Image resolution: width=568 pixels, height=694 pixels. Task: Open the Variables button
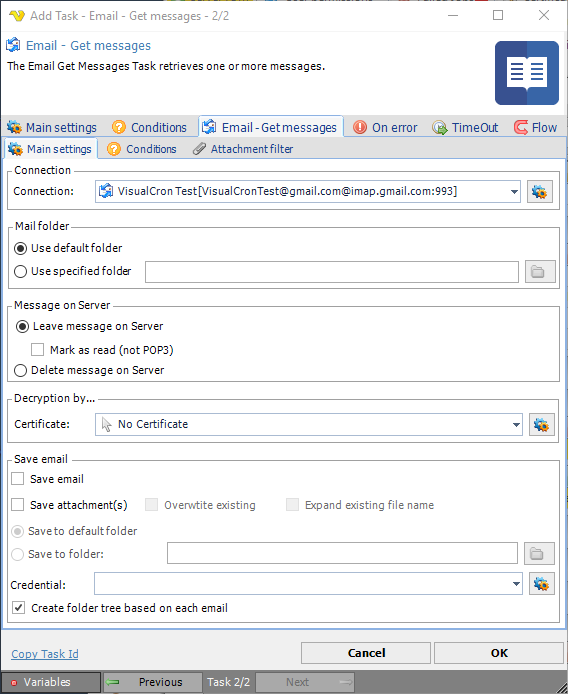tap(50, 682)
